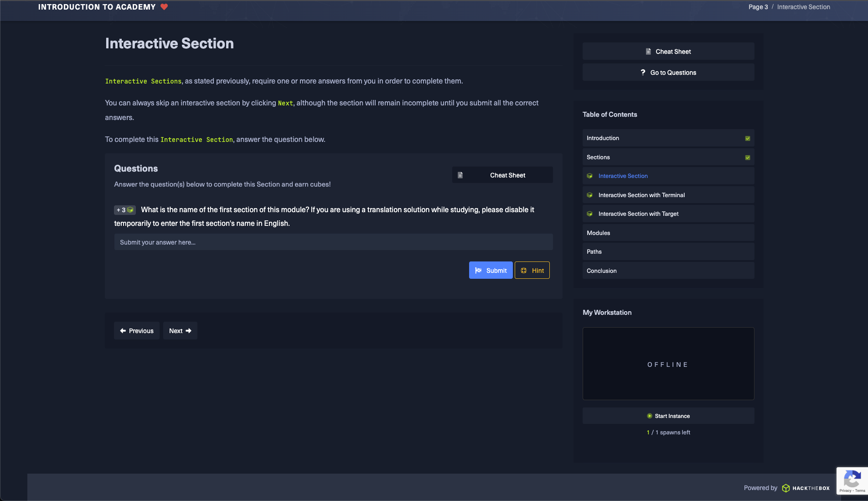
Task: Select Interactive Section in Table of Contents
Action: (x=623, y=176)
